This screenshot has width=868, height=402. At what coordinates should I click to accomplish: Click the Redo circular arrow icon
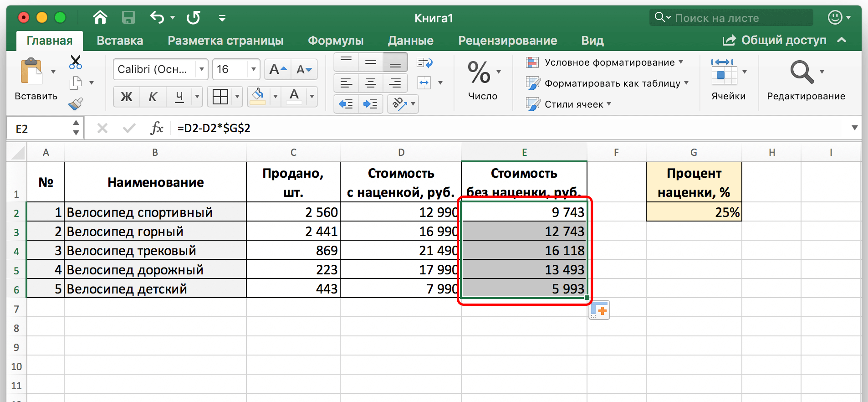pos(194,18)
